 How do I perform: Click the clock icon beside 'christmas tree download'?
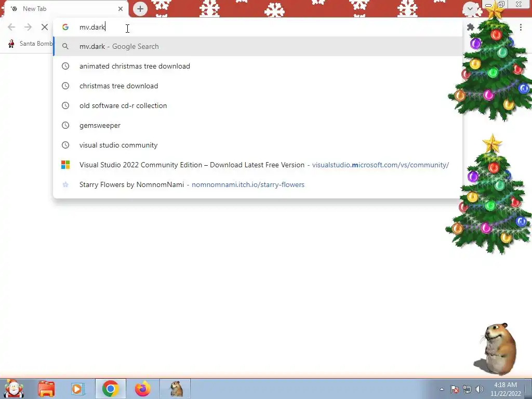click(x=65, y=86)
